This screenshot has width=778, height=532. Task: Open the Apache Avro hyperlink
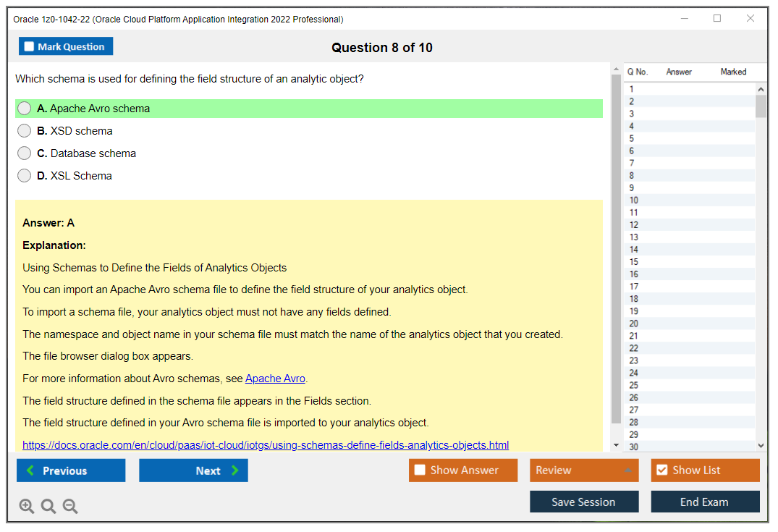275,379
